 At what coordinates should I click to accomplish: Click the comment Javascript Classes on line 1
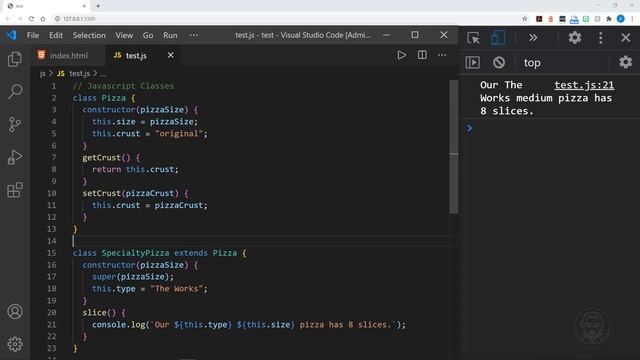pyautogui.click(x=123, y=86)
